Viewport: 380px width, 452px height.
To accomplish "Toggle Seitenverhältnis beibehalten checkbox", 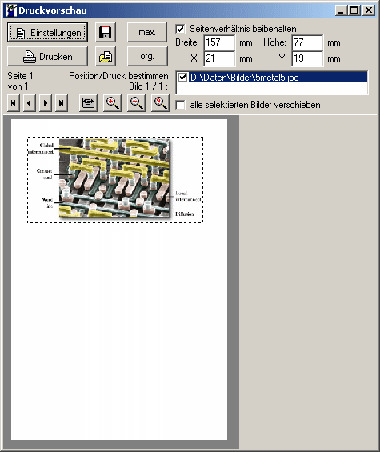I will [x=180, y=29].
